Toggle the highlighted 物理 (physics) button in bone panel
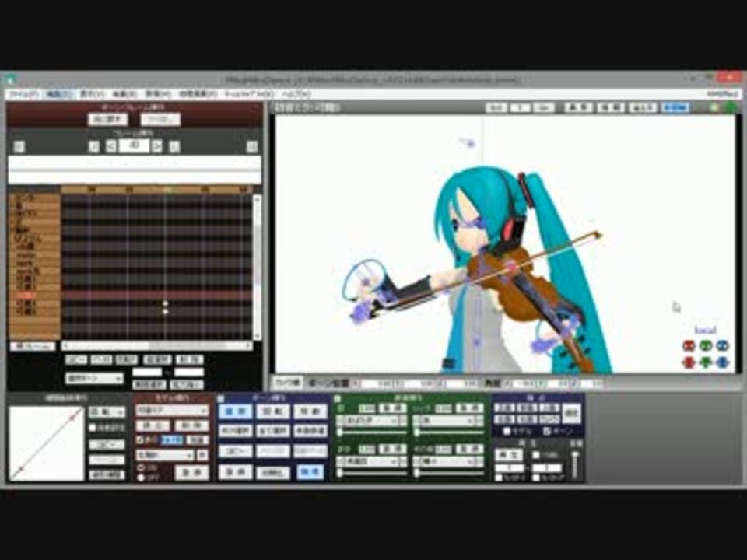The width and height of the screenshot is (747, 560). coord(310,472)
